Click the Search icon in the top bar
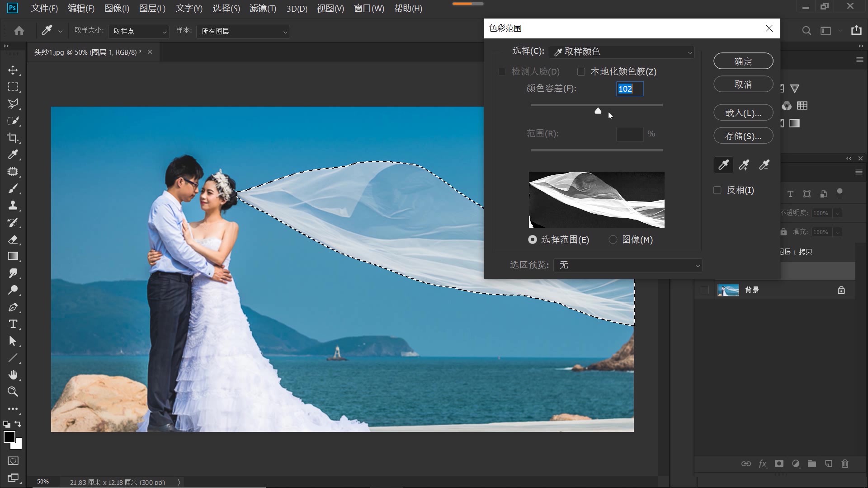The width and height of the screenshot is (868, 488). pos(806,31)
